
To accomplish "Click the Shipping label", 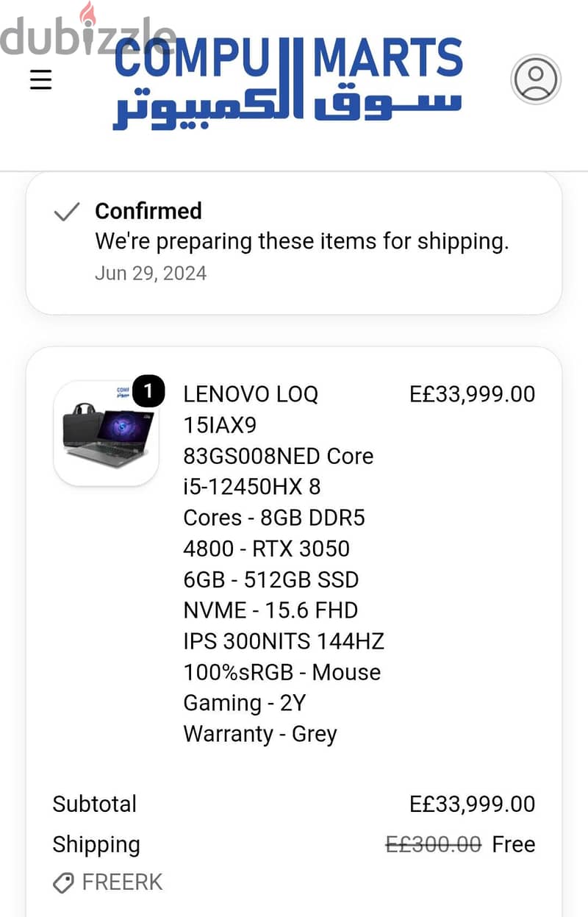I will pos(96,845).
